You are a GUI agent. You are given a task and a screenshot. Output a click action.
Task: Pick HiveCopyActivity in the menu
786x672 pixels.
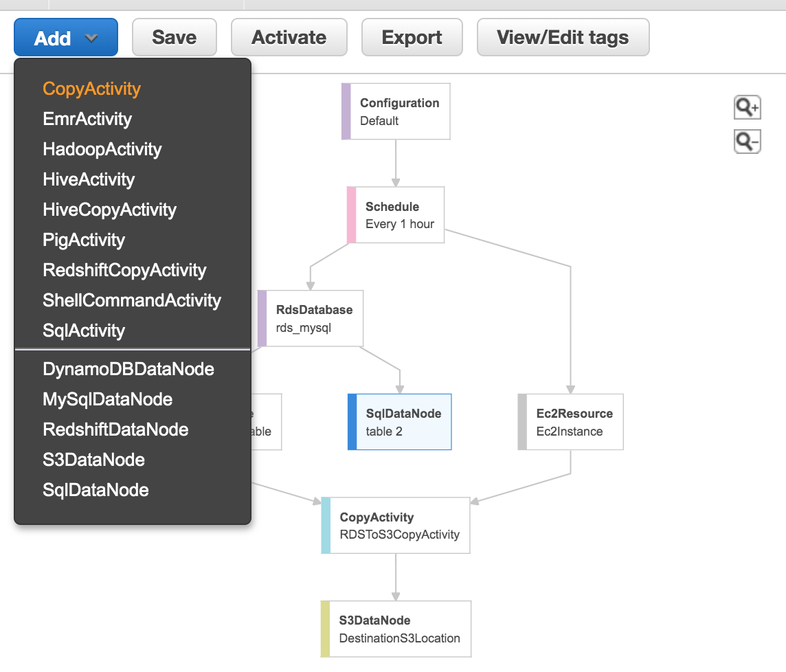[109, 210]
